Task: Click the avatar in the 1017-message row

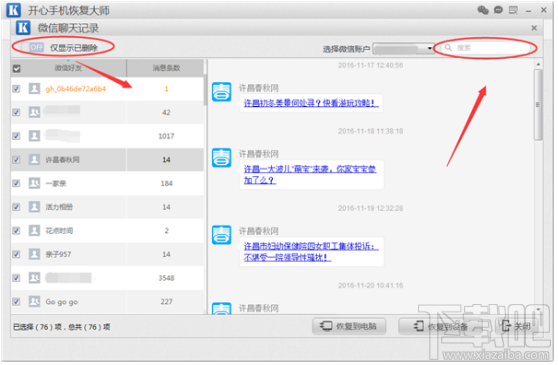Action: pos(35,136)
